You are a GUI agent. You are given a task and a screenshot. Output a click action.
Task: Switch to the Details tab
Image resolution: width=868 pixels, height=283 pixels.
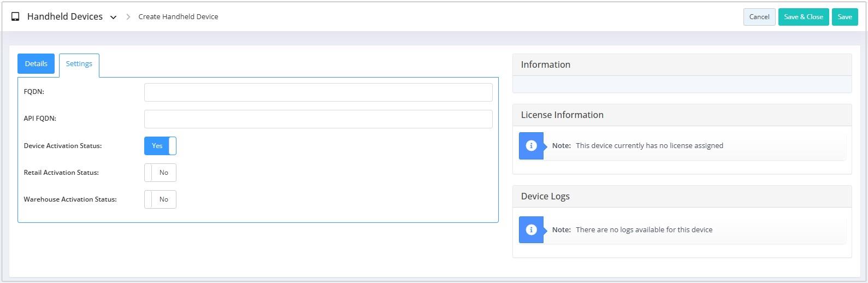36,63
